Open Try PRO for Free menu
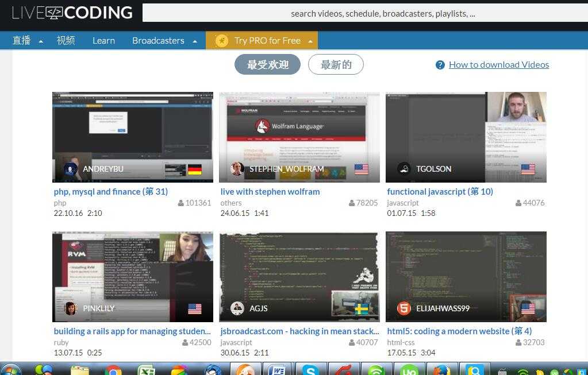This screenshot has height=375, width=588. pyautogui.click(x=262, y=40)
